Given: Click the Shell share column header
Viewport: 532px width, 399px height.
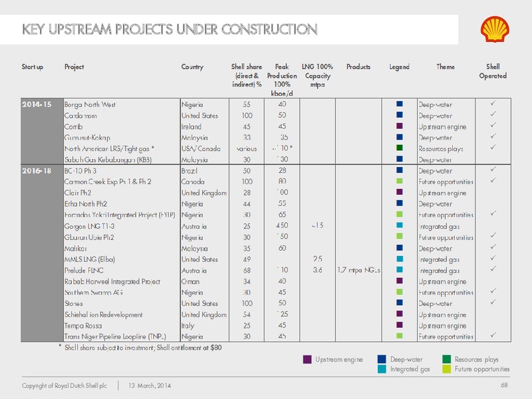Looking at the screenshot, I should click(x=247, y=75).
